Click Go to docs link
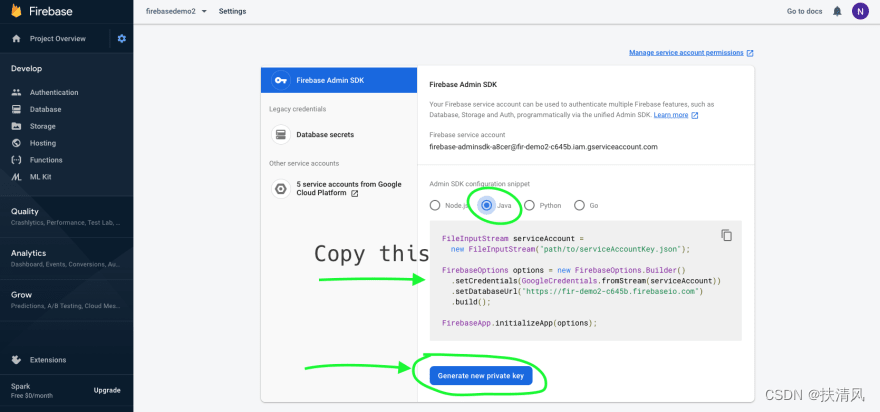 point(804,11)
